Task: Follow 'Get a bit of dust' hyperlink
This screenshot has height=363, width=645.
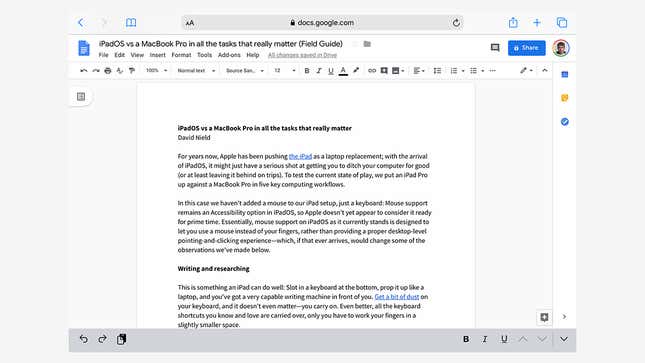Action: click(397, 297)
